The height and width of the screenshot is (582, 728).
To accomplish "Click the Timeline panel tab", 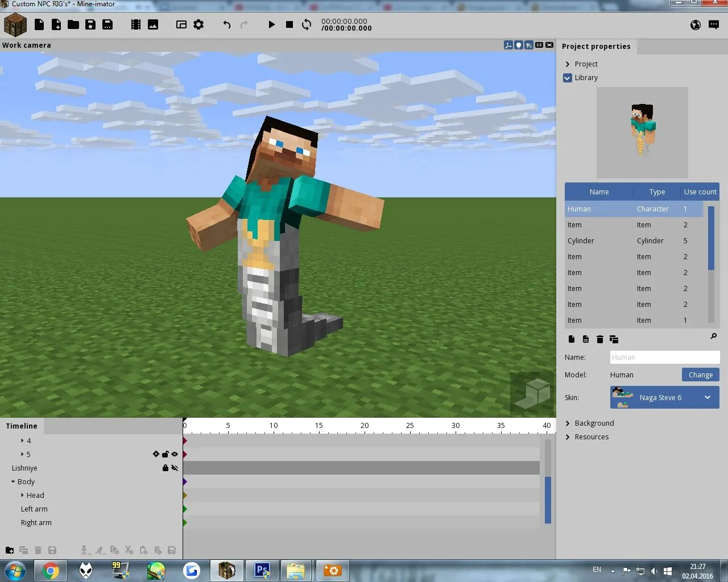I will [22, 426].
